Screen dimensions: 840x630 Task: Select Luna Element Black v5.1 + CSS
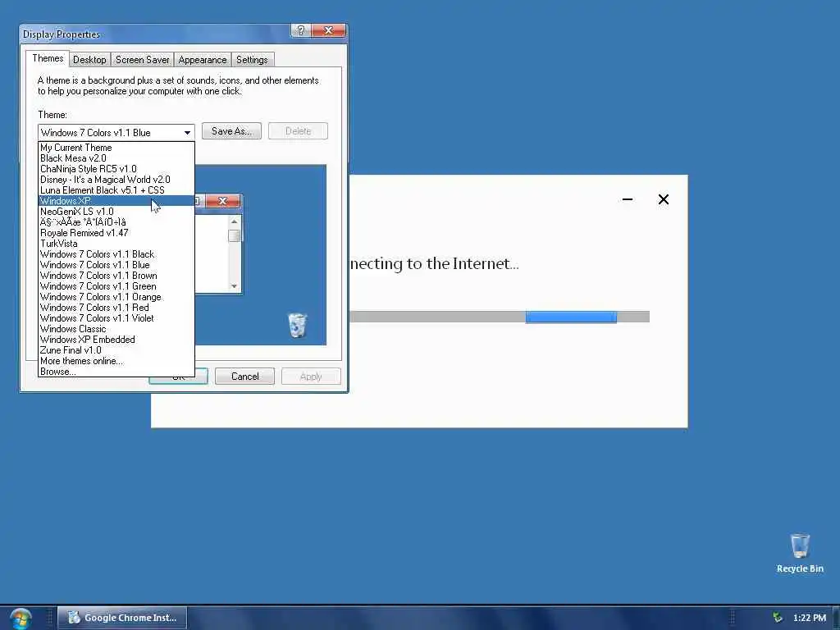116,190
